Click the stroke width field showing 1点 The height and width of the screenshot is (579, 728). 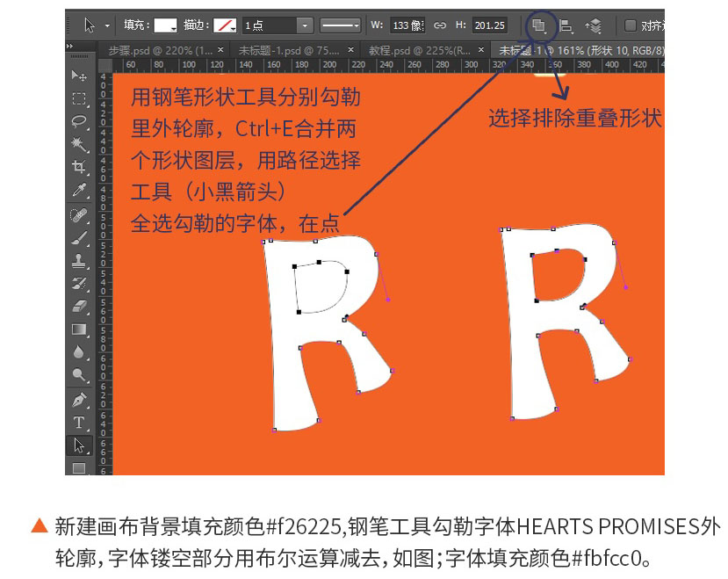(269, 25)
